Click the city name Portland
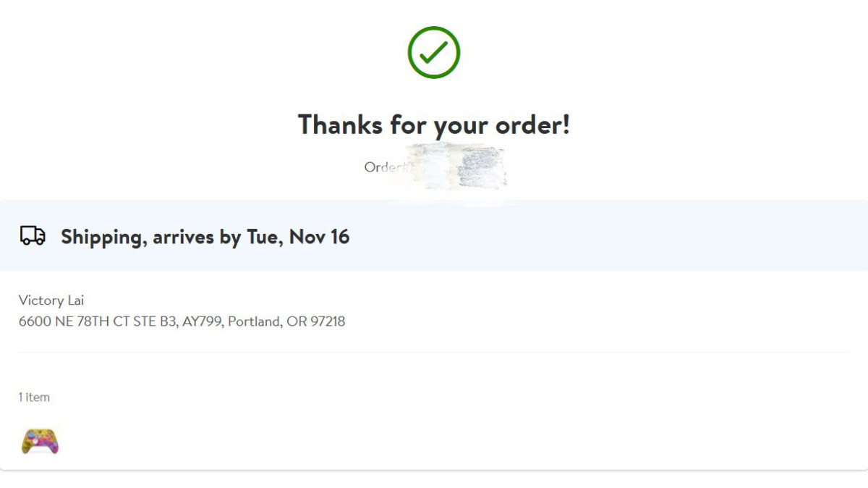The image size is (868, 488). tap(253, 321)
